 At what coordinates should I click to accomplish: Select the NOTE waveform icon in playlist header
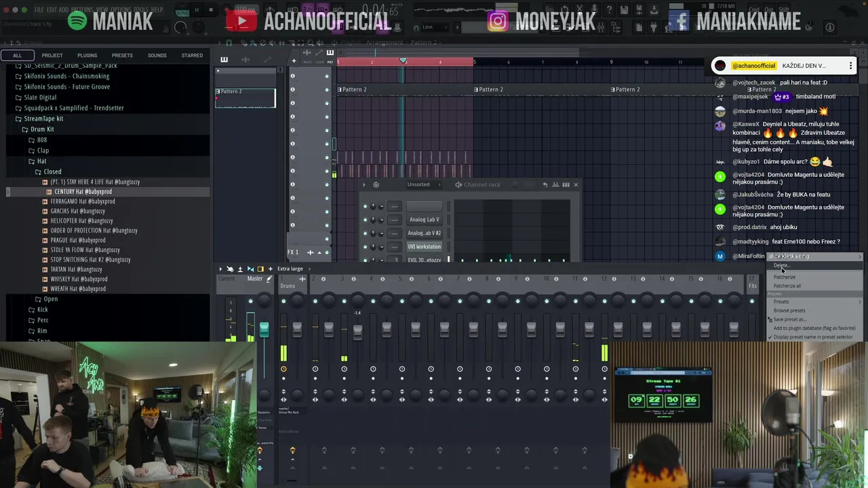click(307, 53)
